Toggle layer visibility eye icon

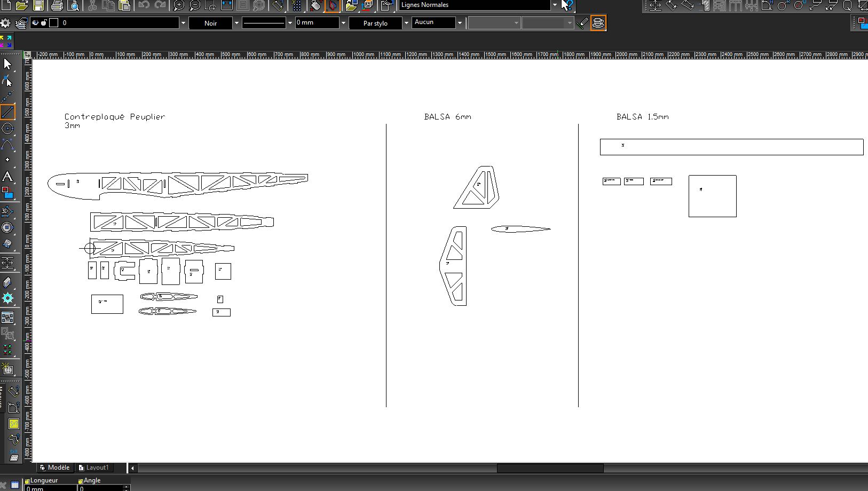[x=36, y=23]
